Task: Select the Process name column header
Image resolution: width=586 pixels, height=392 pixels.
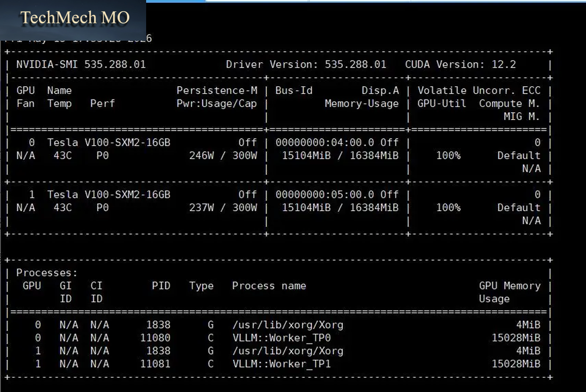Action: [x=269, y=286]
